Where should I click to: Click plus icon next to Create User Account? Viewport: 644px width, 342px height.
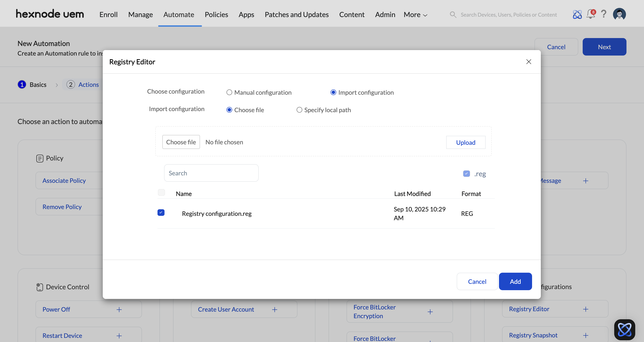pos(274,310)
